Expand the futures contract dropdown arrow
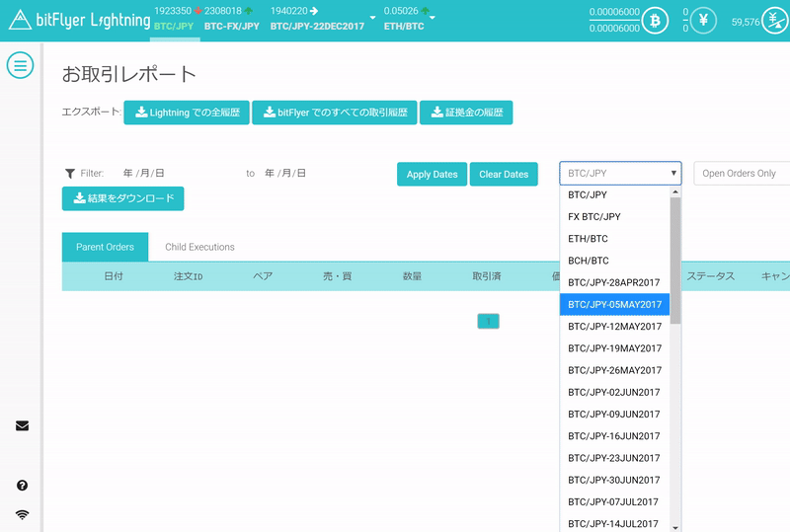Screen dimensions: 790x532 pyautogui.click(x=373, y=18)
